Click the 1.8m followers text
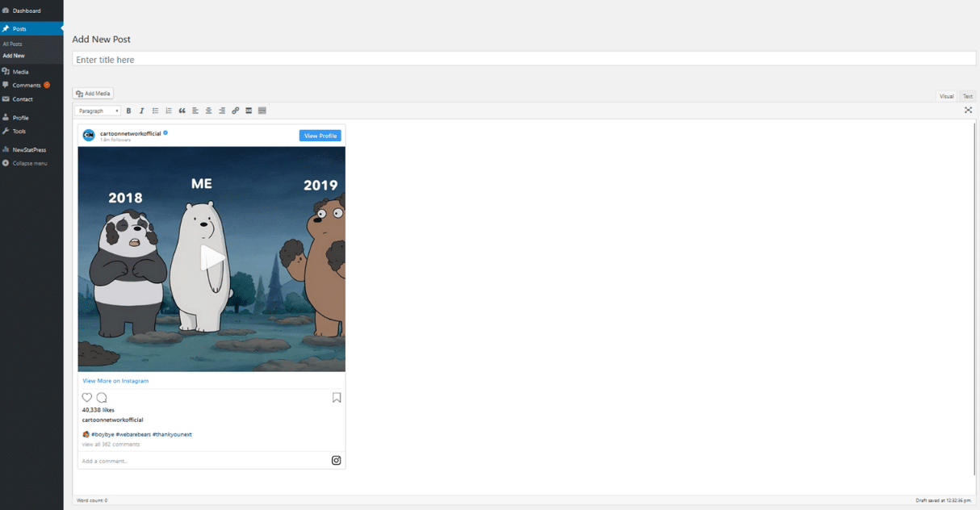 [115, 140]
